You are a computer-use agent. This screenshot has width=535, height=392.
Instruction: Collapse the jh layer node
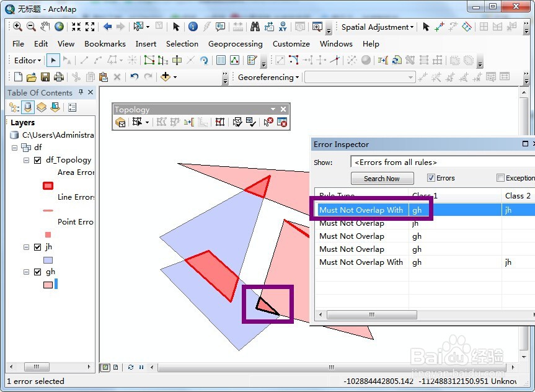click(x=26, y=247)
